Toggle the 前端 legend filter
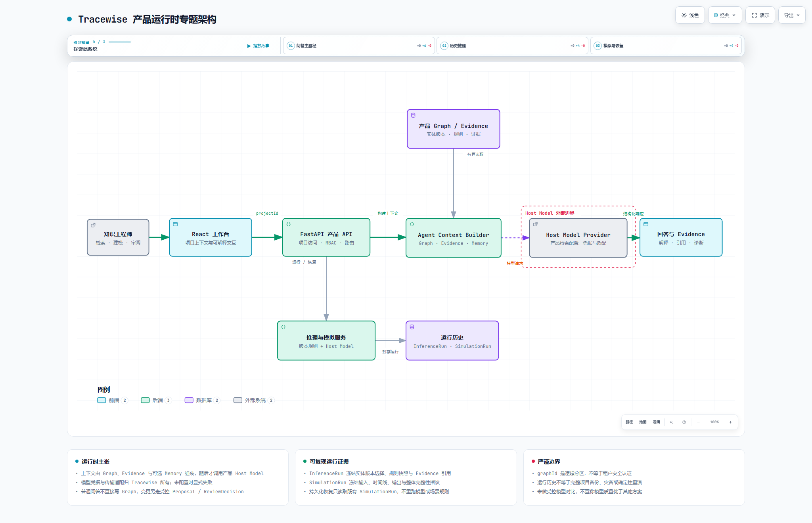Viewport: 812px width, 523px height. click(x=113, y=400)
